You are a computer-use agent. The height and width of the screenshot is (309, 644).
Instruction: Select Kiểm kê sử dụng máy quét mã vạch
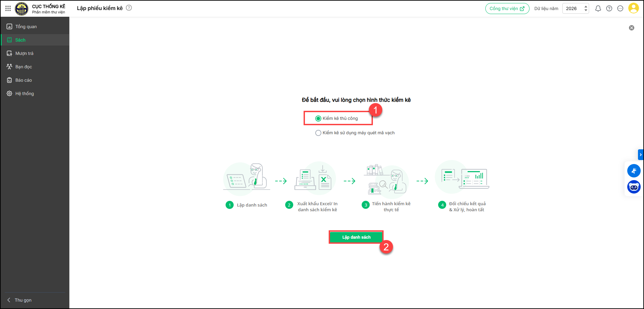point(318,133)
